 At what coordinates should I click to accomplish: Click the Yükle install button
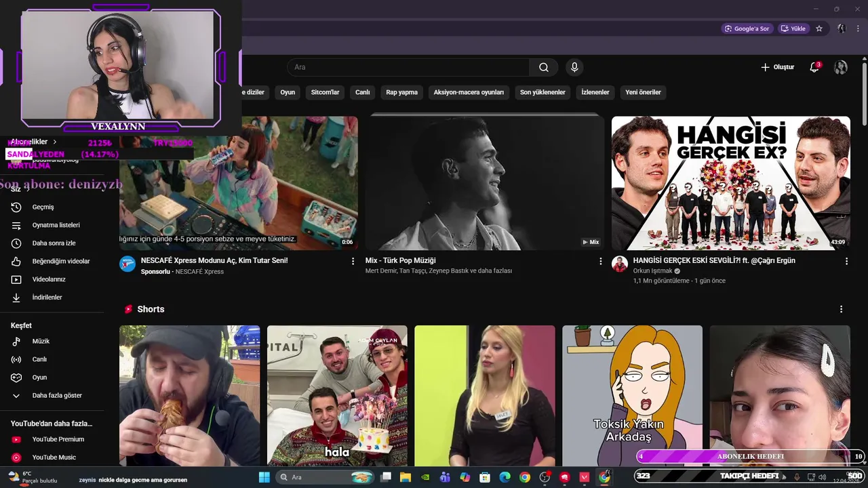pyautogui.click(x=793, y=28)
